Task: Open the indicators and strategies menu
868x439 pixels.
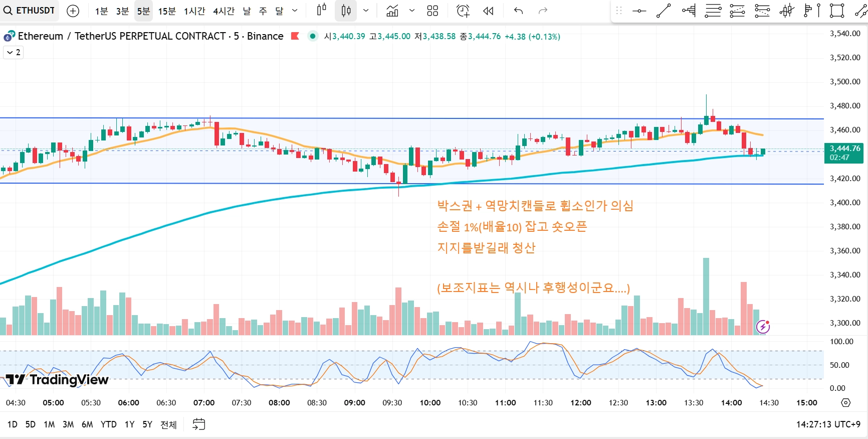Action: (x=392, y=11)
